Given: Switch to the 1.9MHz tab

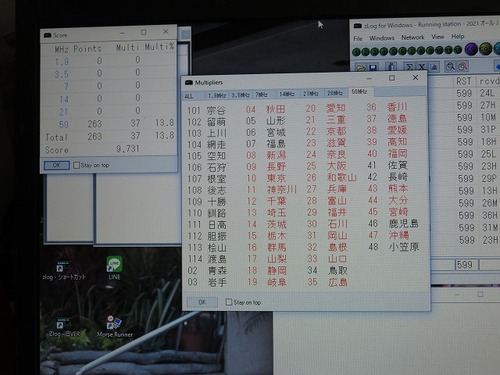Looking at the screenshot, I should click(x=217, y=96).
